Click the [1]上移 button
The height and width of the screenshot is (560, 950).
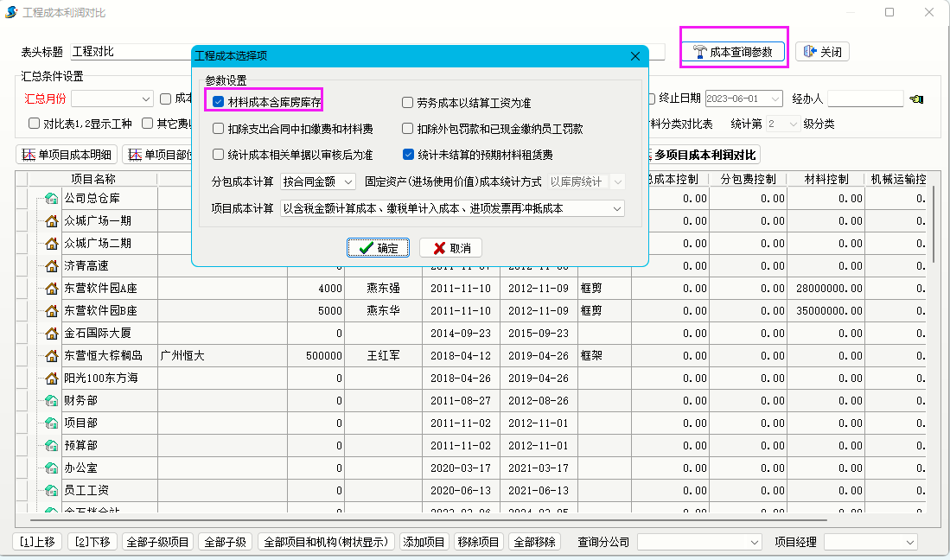(x=37, y=542)
